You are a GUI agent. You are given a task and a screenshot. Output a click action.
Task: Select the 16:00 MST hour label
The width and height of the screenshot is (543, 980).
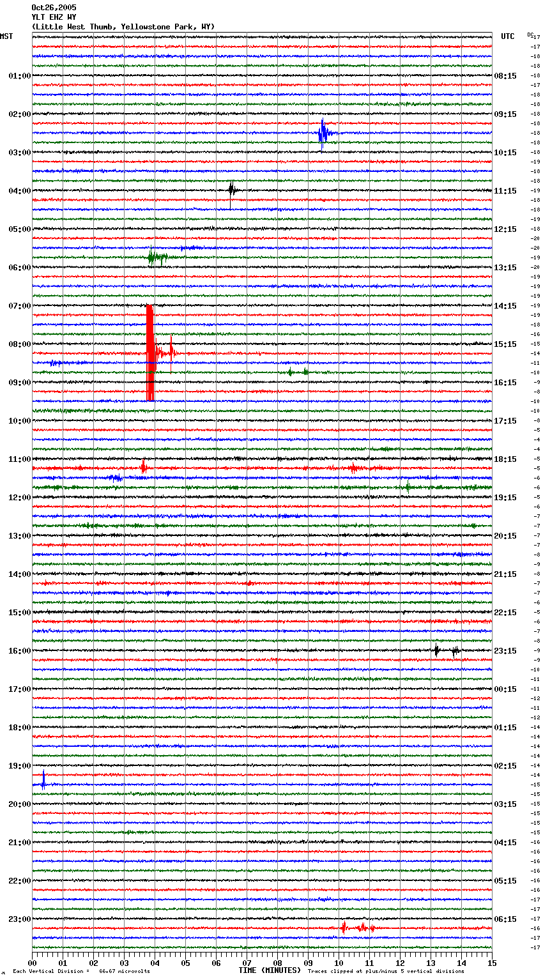[x=19, y=651]
